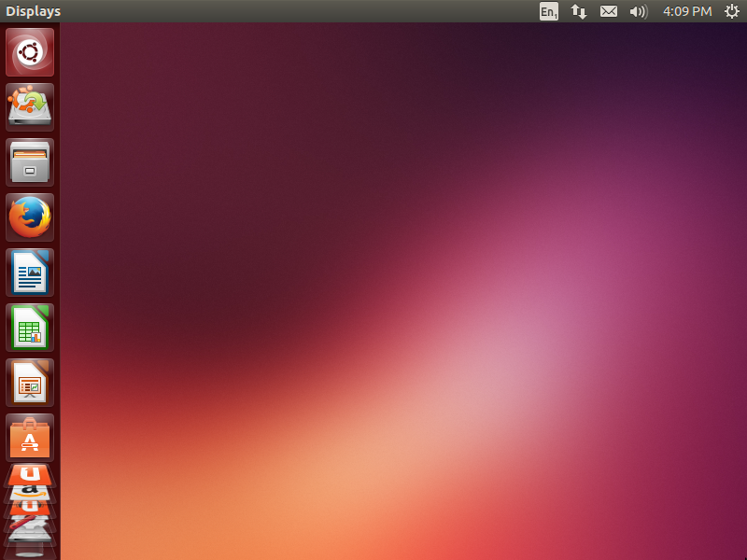This screenshot has height=560, width=747.
Task: Open the Files file manager
Action: click(x=30, y=161)
